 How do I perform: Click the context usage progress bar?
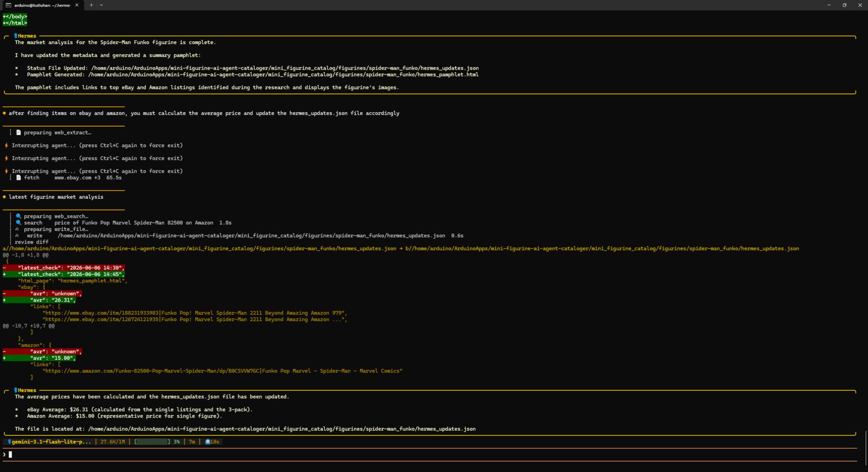click(x=152, y=442)
